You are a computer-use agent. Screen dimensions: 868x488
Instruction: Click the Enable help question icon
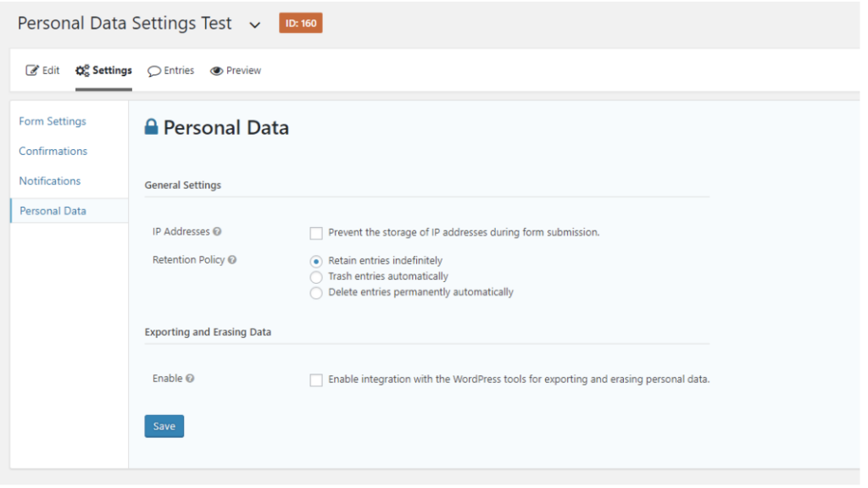tap(190, 379)
